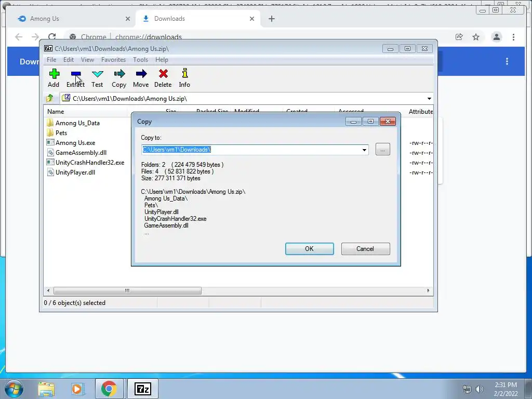Click the Test archive icon

pyautogui.click(x=97, y=78)
